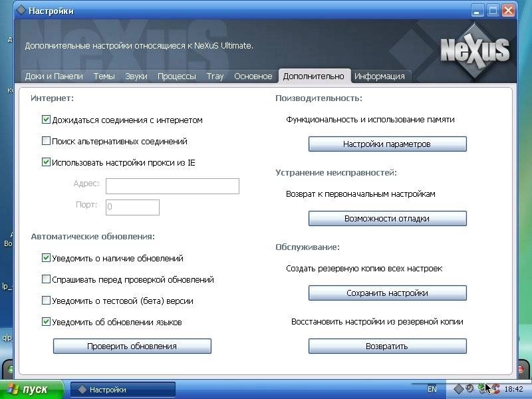Close the Настройки window
The width and height of the screenshot is (532, 399).
(x=508, y=11)
